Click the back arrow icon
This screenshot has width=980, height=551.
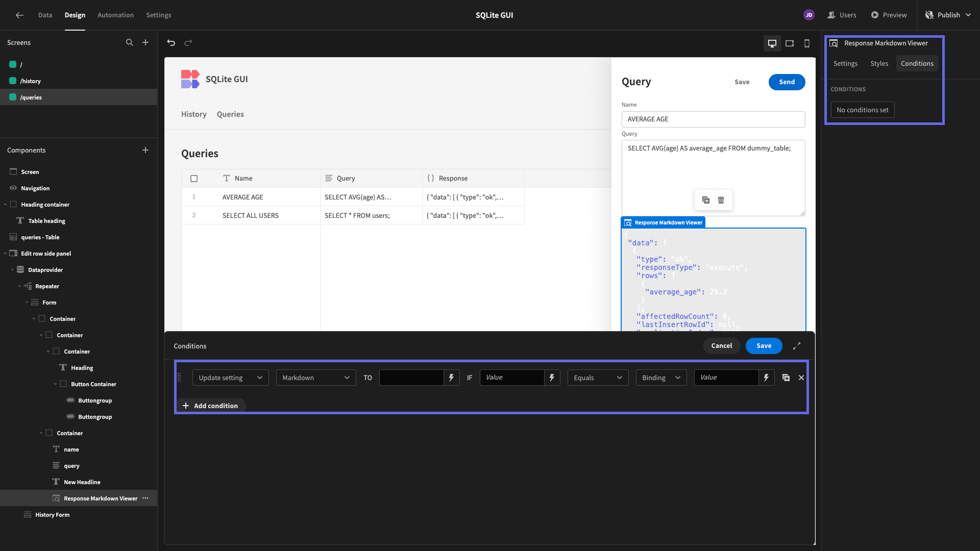coord(19,15)
